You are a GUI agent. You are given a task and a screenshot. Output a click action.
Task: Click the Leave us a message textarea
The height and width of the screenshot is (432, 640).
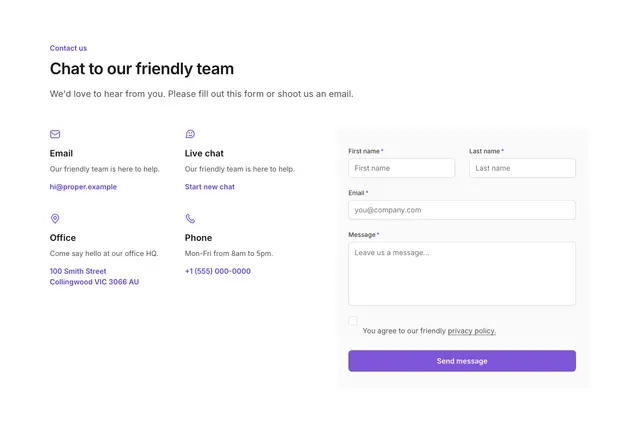tap(462, 274)
